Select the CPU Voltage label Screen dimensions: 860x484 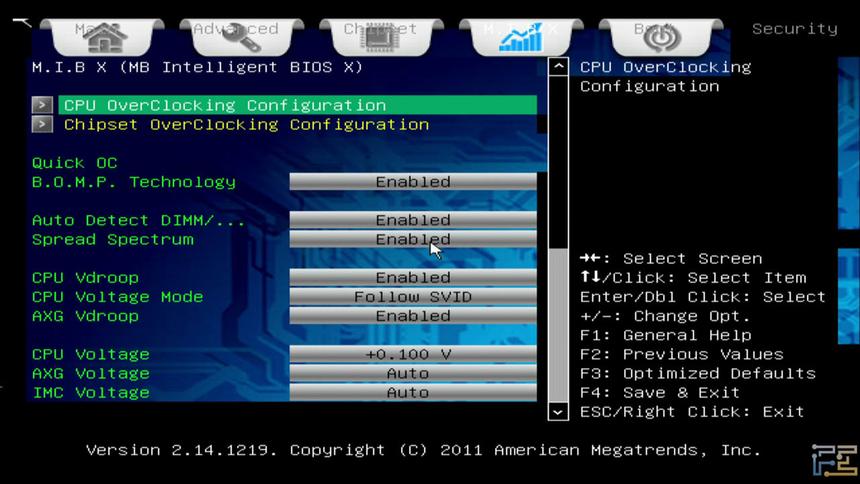click(x=91, y=354)
